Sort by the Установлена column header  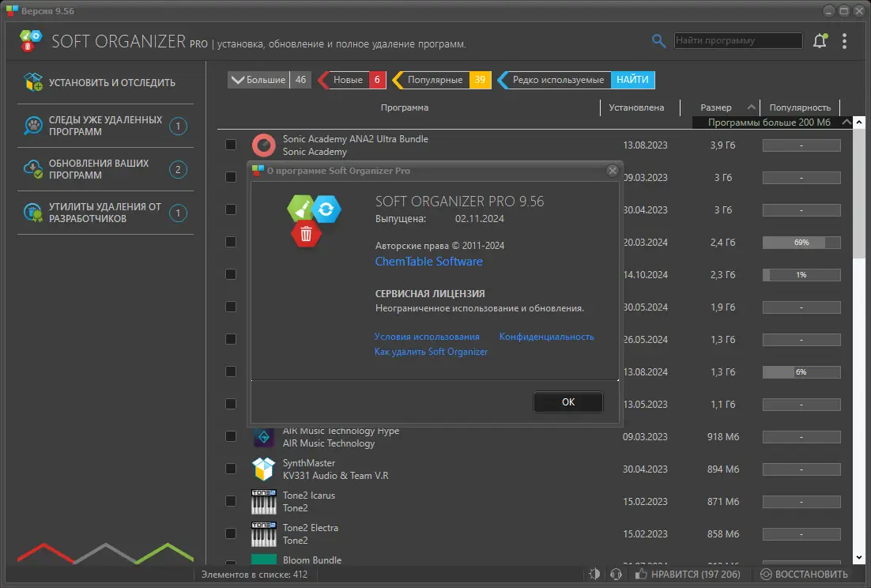click(x=636, y=107)
